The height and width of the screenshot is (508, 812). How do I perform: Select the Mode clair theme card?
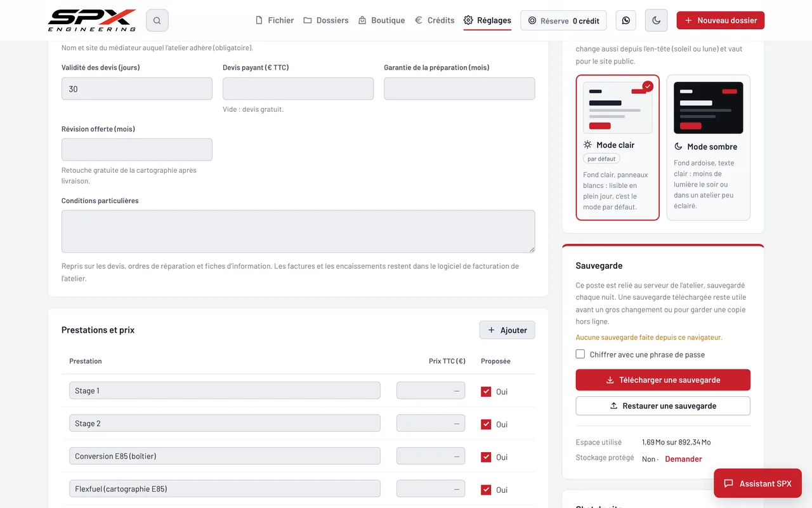[x=617, y=147]
